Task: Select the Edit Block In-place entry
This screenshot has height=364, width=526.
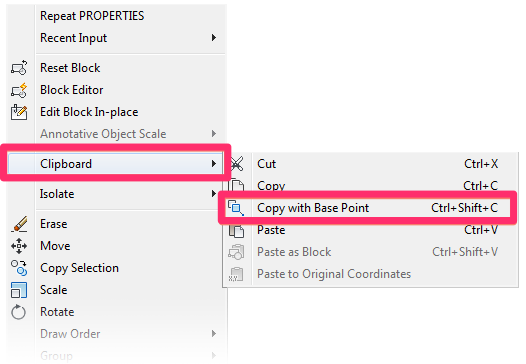Action: [116, 112]
